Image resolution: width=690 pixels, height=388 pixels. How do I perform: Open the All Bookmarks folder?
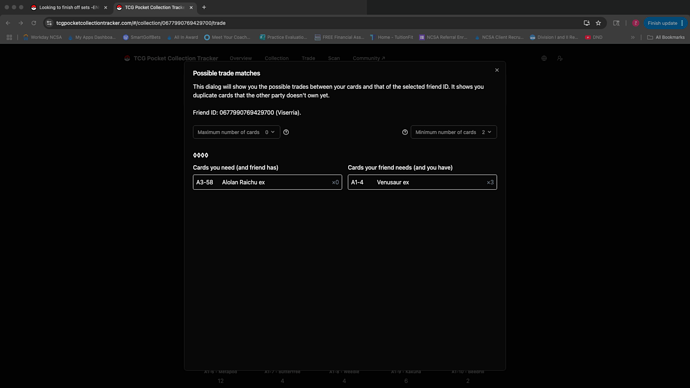(666, 37)
